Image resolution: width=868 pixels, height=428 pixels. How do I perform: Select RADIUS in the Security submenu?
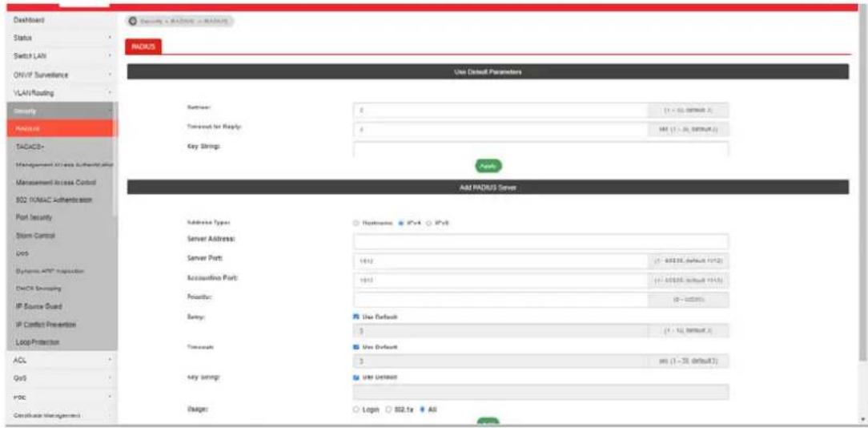coord(60,128)
